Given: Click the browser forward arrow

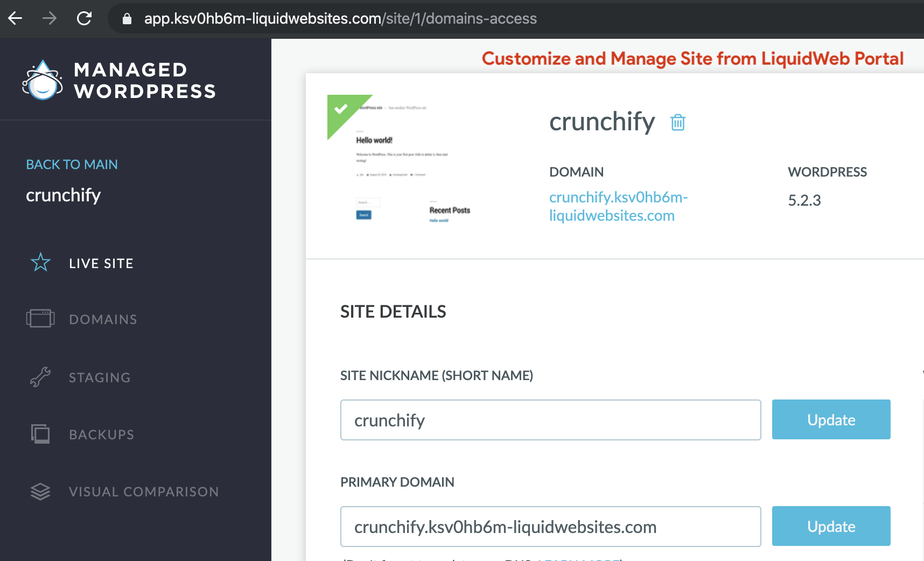Looking at the screenshot, I should [x=50, y=18].
